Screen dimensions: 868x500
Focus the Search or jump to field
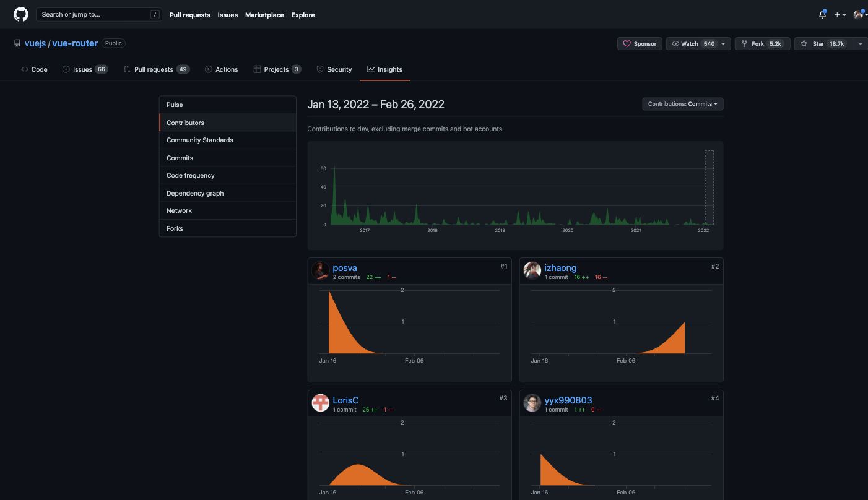tap(99, 14)
